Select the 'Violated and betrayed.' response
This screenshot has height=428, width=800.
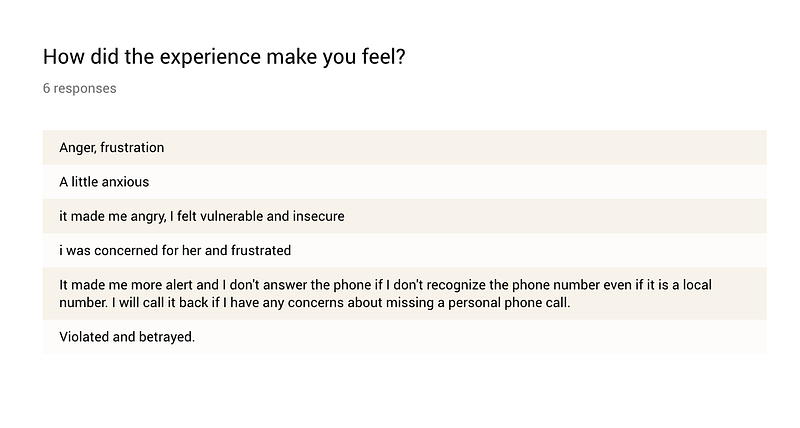pos(404,337)
